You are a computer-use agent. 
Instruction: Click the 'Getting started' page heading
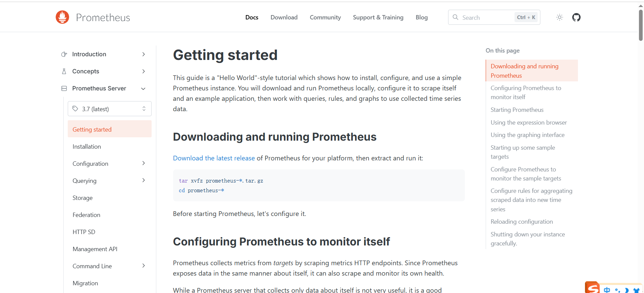pos(225,55)
